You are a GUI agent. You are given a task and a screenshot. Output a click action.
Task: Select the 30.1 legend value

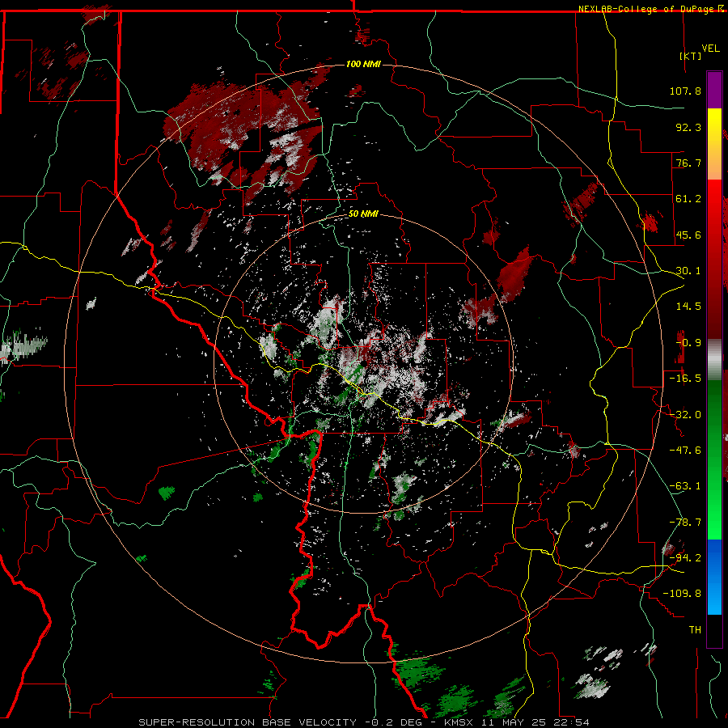tap(688, 271)
